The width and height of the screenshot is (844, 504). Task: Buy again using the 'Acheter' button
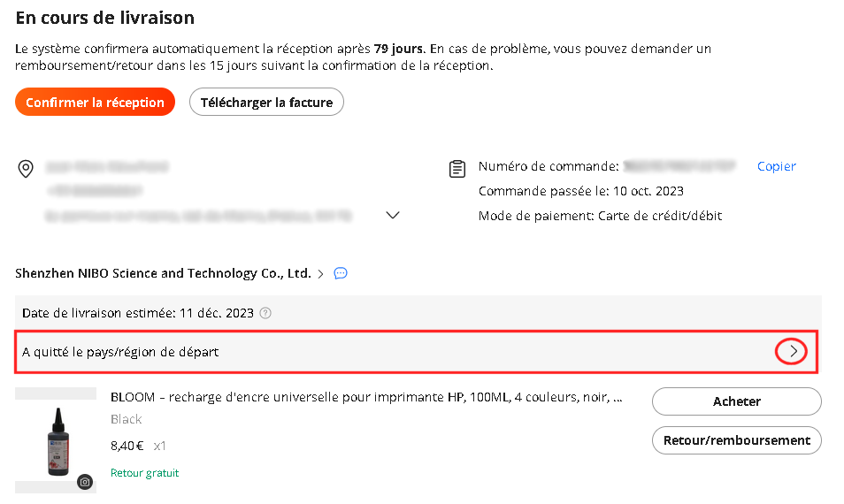click(x=736, y=401)
